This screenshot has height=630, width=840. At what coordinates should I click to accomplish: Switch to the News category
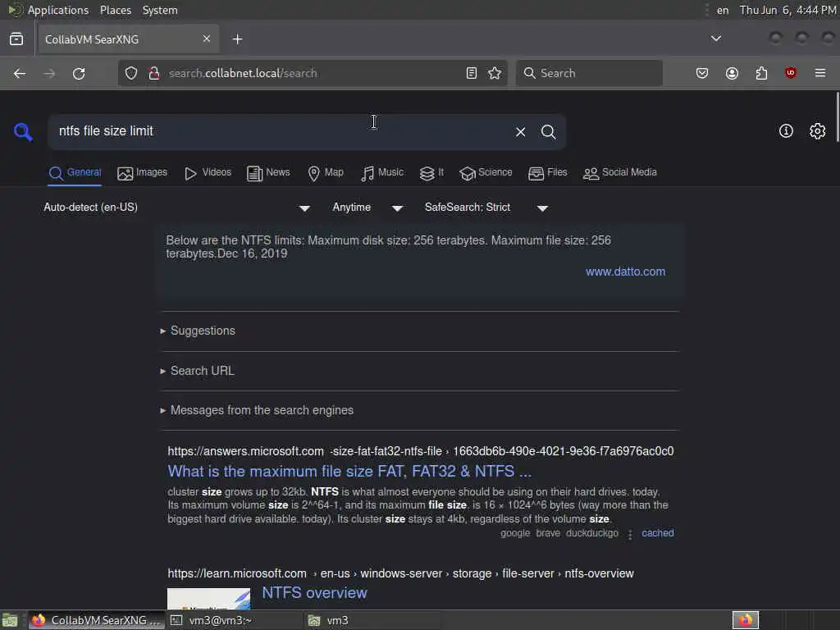coord(268,172)
